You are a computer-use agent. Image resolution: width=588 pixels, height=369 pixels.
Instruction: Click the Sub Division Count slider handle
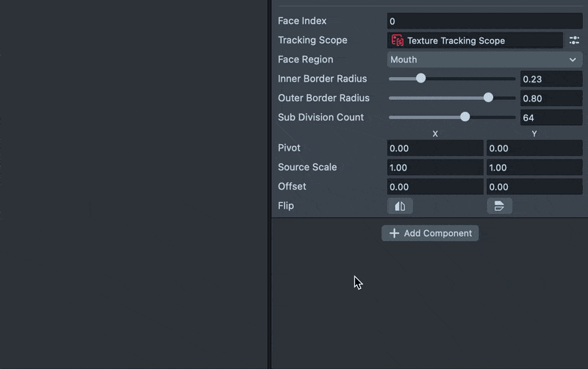[x=465, y=117]
